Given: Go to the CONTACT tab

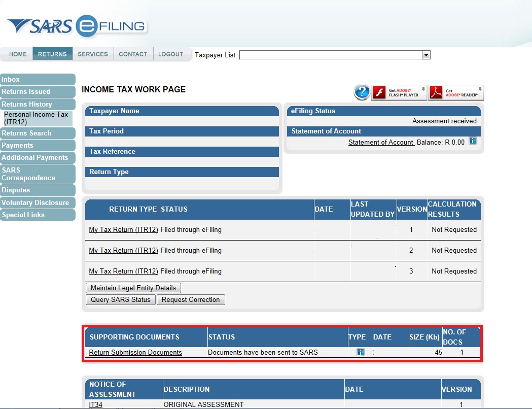Looking at the screenshot, I should [x=133, y=54].
